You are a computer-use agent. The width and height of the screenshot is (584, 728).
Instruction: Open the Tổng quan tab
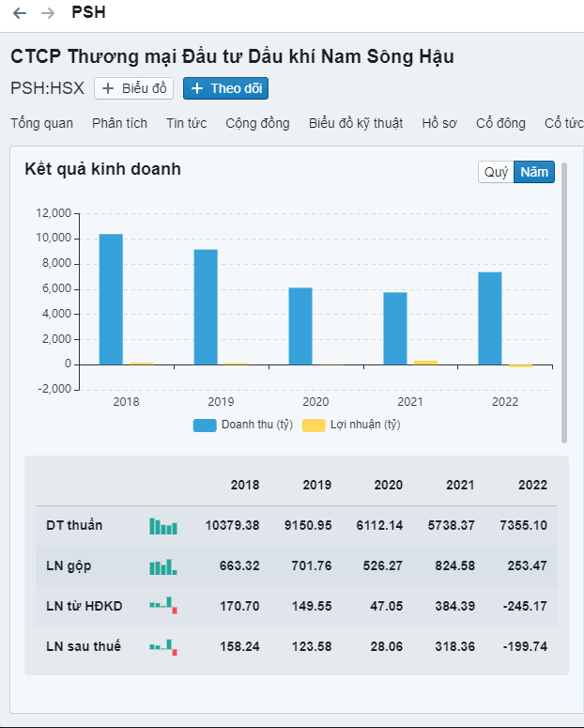click(41, 123)
